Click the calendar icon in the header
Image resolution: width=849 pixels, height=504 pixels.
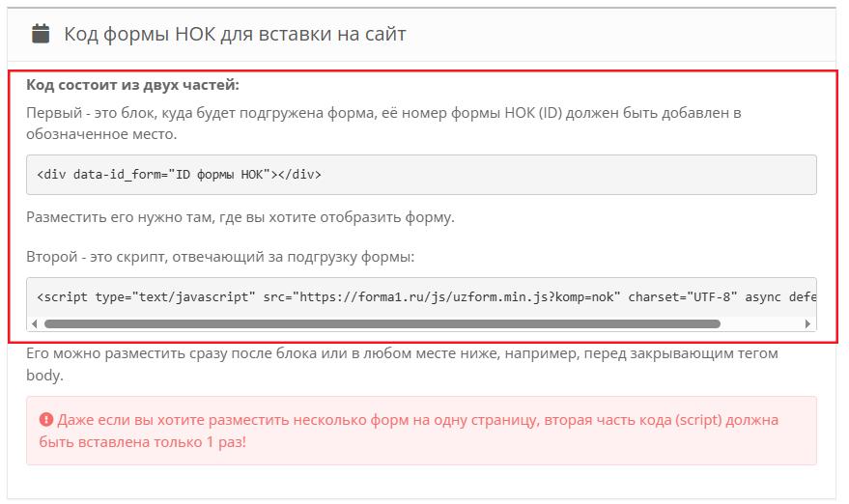[40, 34]
